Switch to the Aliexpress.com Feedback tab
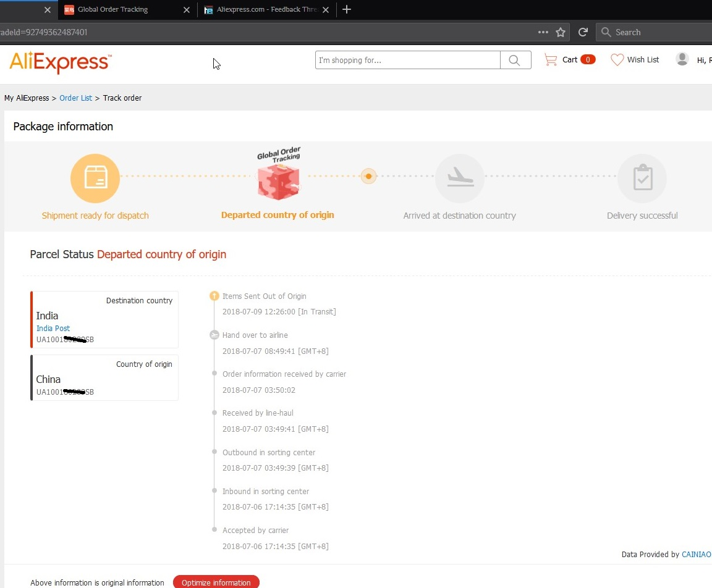712x588 pixels. coord(266,9)
